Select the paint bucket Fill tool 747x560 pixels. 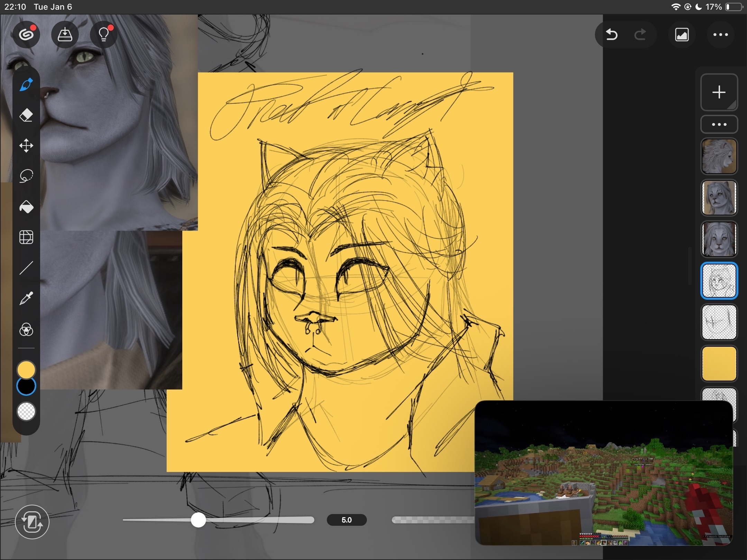(26, 207)
